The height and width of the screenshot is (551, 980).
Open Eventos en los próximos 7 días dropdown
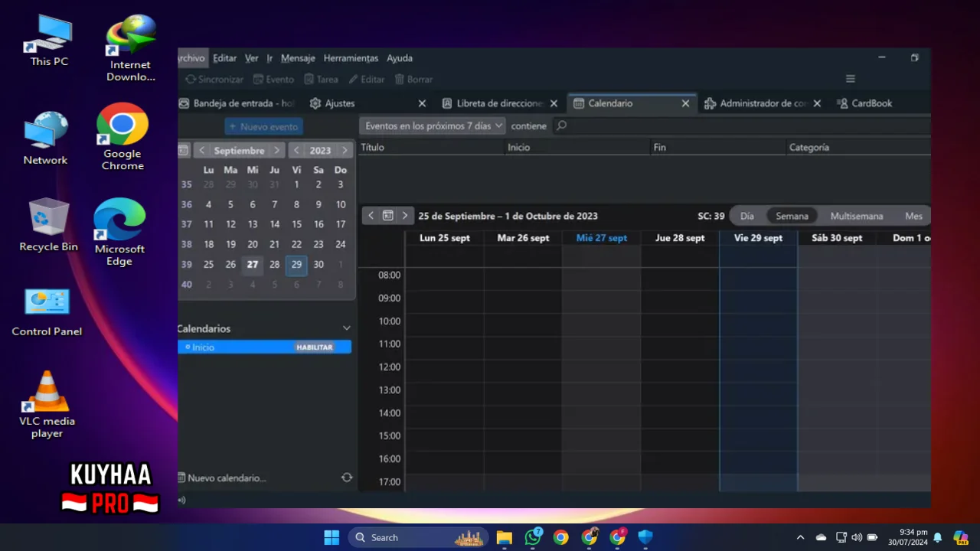[x=433, y=126]
